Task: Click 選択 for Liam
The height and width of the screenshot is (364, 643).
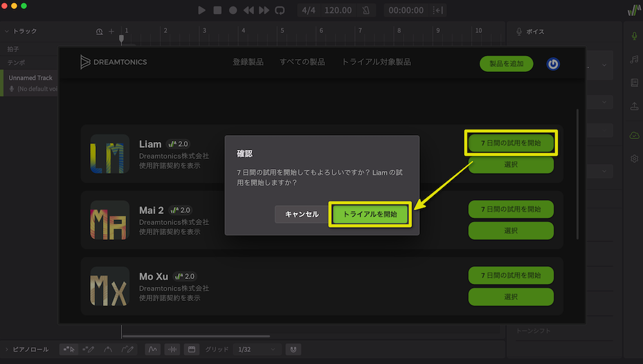Action: pyautogui.click(x=511, y=165)
